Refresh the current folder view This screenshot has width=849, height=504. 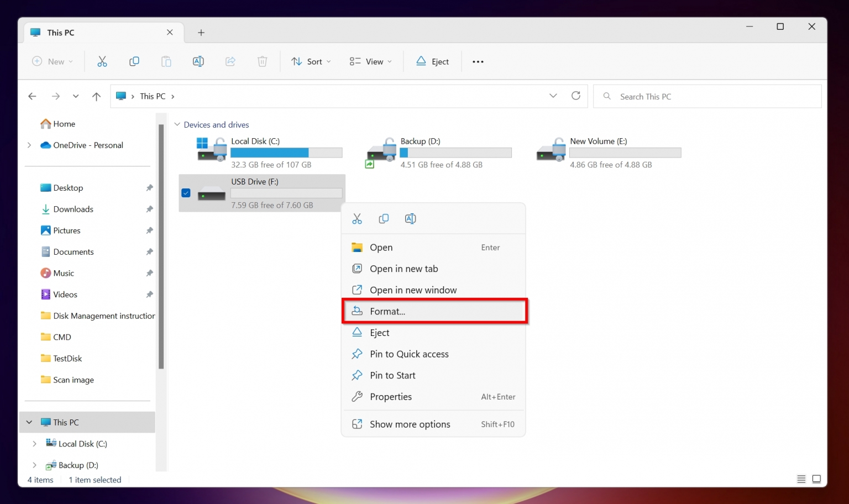pyautogui.click(x=576, y=96)
